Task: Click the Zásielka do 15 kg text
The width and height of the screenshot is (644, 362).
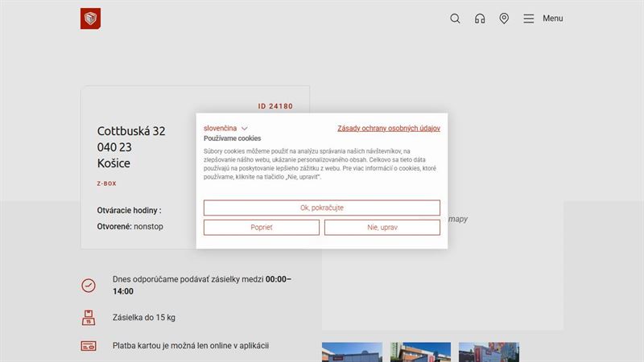Action: [x=144, y=317]
